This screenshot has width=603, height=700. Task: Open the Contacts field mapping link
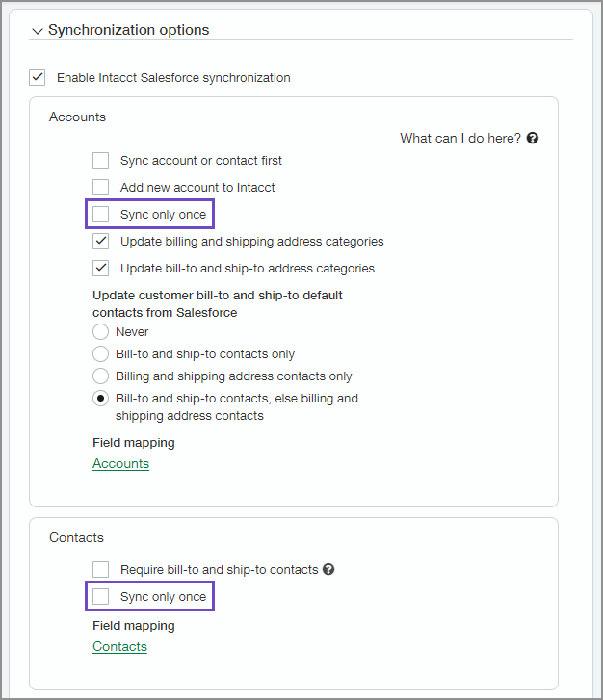point(119,647)
